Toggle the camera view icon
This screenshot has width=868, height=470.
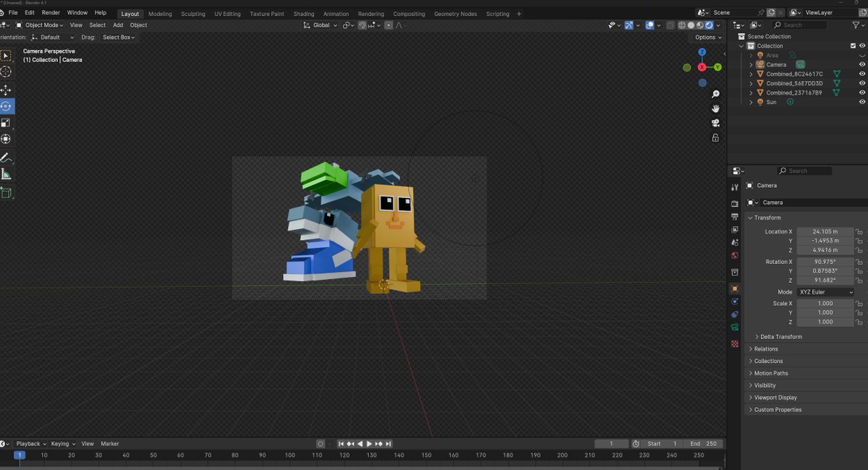pos(715,123)
